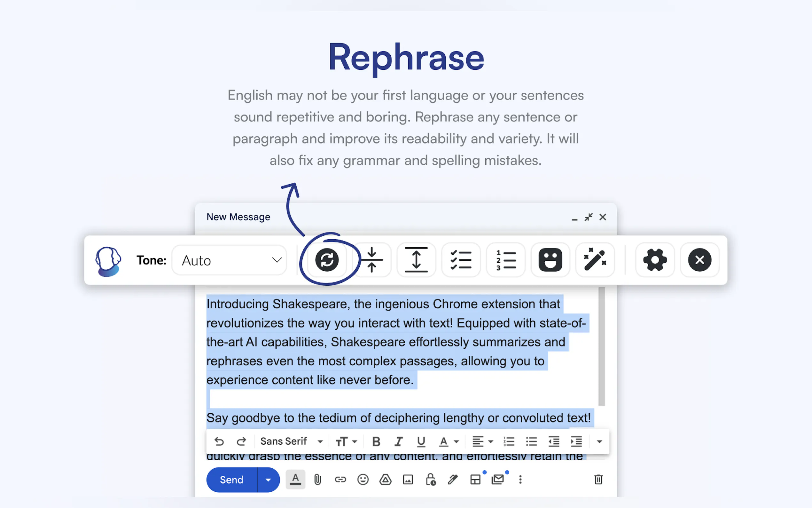Viewport: 812px width, 508px height.
Task: Click the shorten text compress icon
Action: pos(372,260)
